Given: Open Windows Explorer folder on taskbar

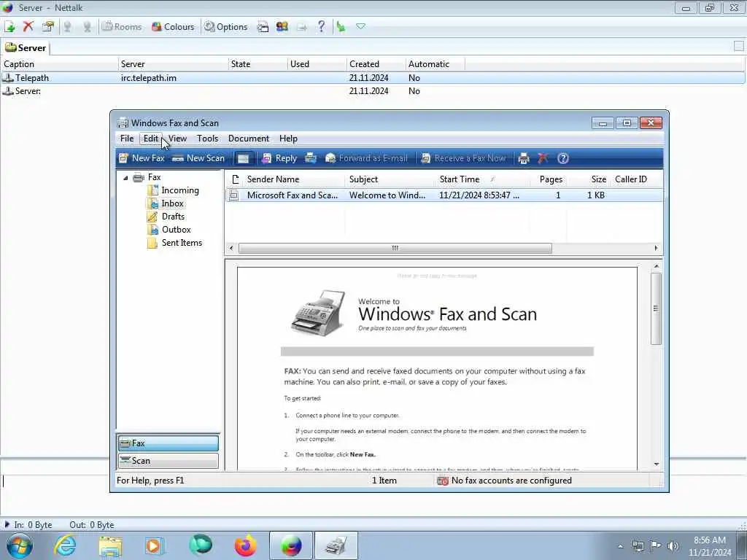Looking at the screenshot, I should (x=110, y=545).
